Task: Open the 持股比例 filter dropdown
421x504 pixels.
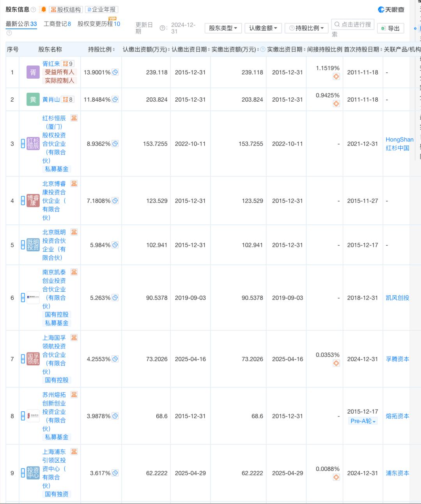Action: [306, 28]
